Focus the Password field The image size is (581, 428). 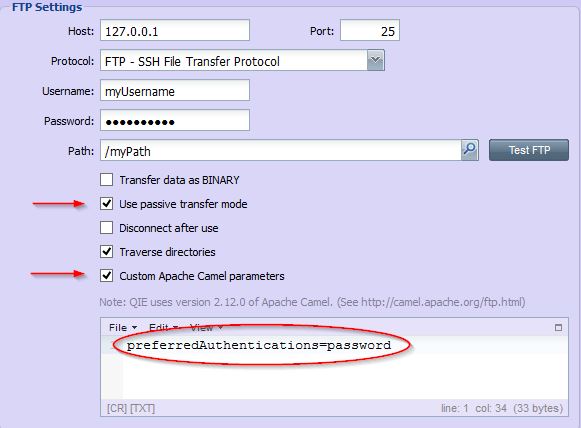click(x=175, y=120)
